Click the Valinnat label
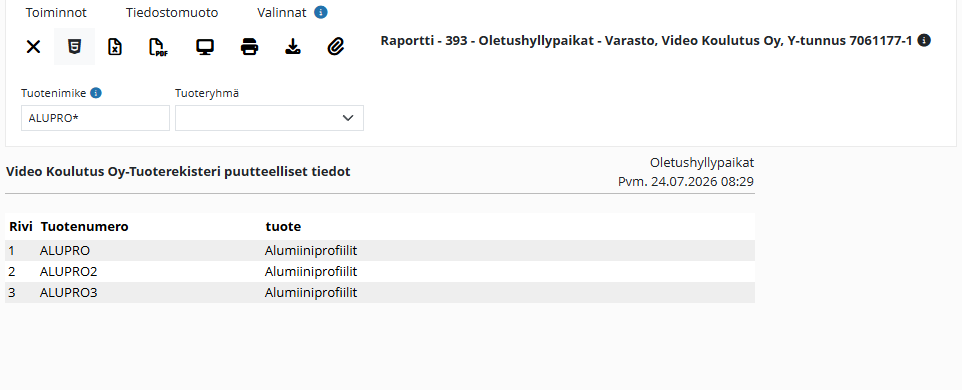Image resolution: width=962 pixels, height=390 pixels. pyautogui.click(x=283, y=12)
